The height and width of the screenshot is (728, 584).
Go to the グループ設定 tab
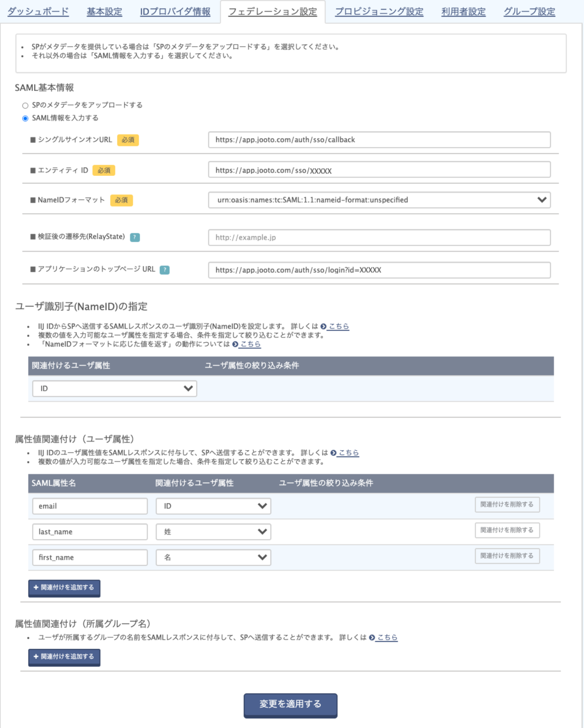pyautogui.click(x=529, y=12)
